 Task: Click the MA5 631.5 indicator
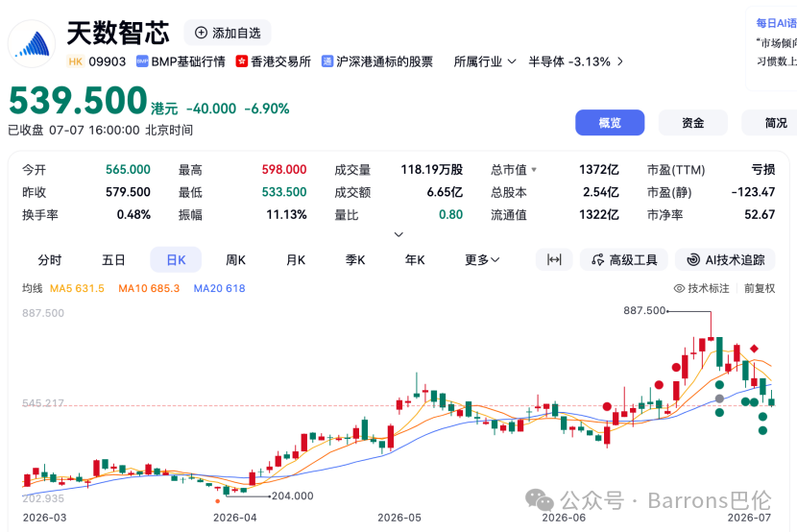(77, 289)
